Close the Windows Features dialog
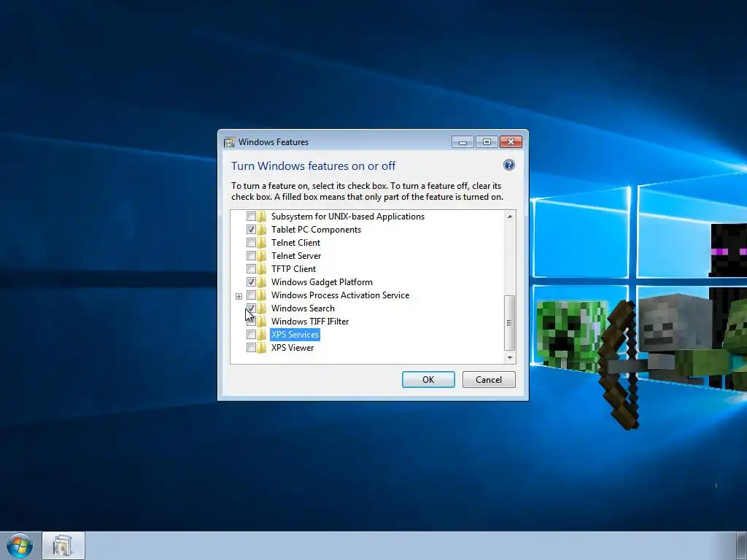 tap(511, 142)
